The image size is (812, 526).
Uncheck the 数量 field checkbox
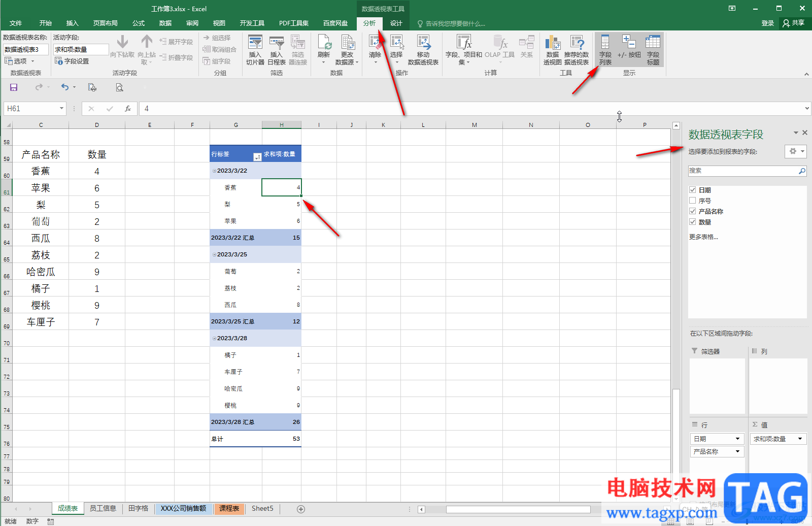point(692,221)
